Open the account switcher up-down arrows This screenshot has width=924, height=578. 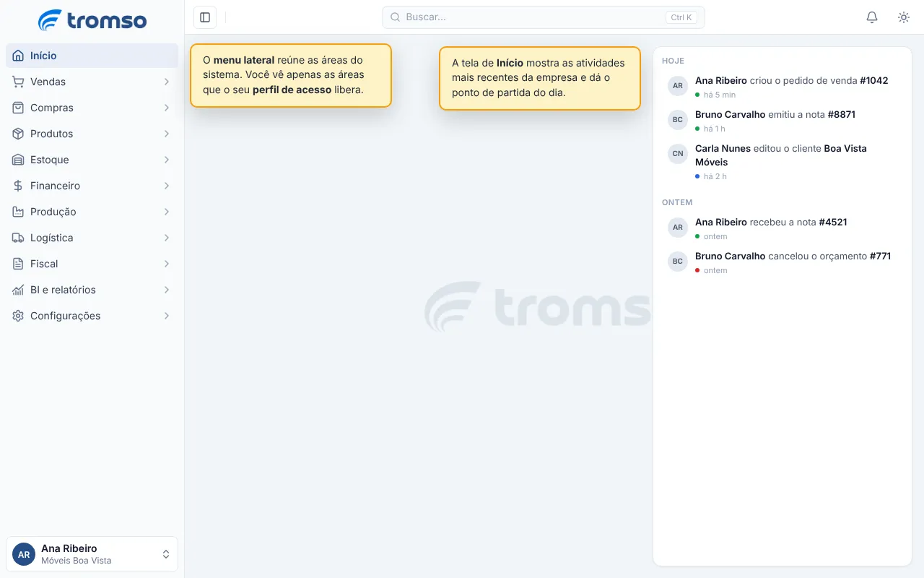pos(166,554)
